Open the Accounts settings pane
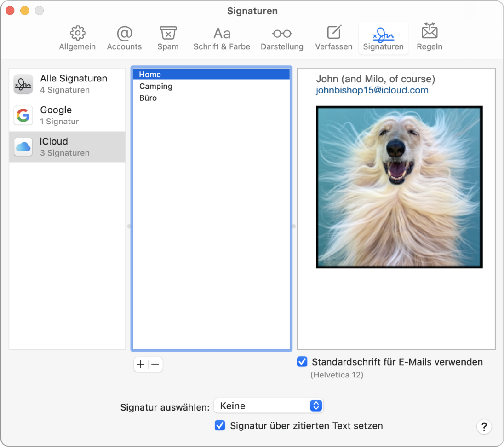 pyautogui.click(x=125, y=38)
